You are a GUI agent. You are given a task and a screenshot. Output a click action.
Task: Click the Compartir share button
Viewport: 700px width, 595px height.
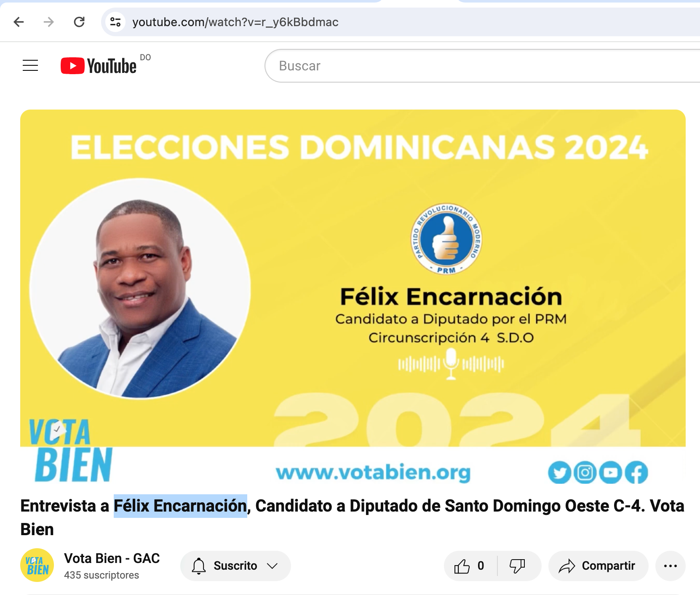598,566
